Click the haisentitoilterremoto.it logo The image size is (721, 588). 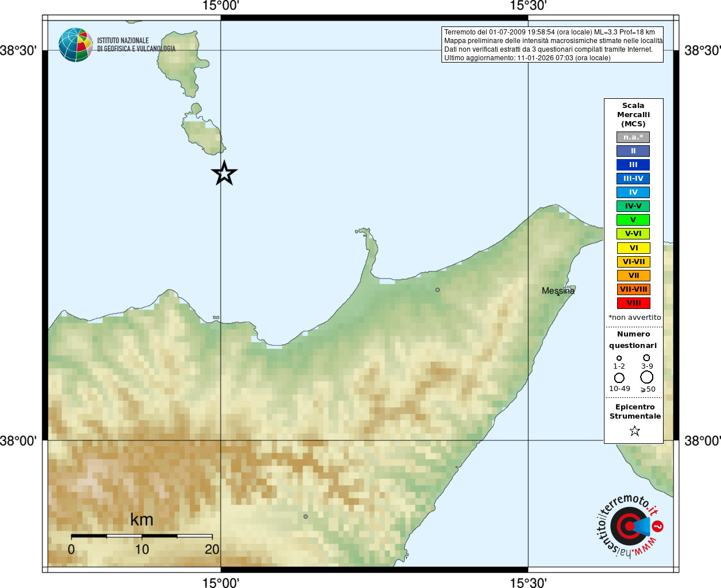(630, 526)
